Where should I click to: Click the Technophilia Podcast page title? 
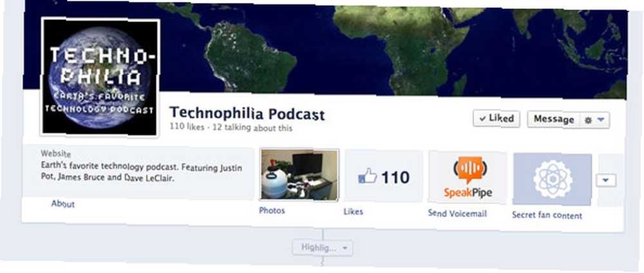(247, 114)
